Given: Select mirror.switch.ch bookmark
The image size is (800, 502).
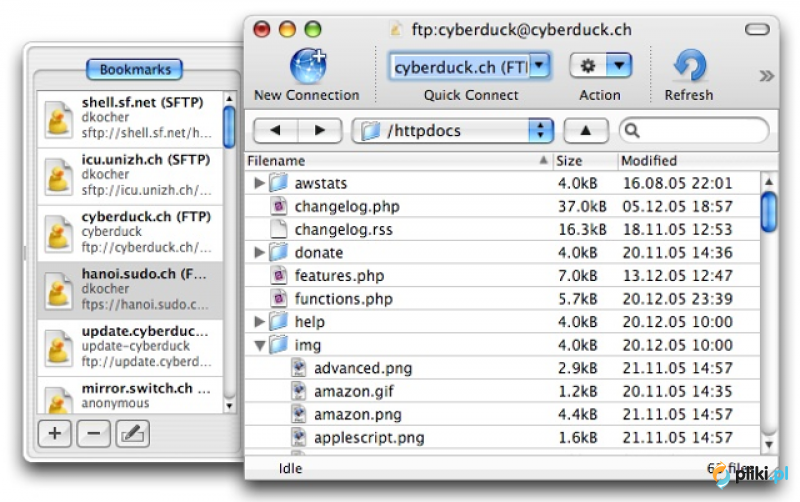Looking at the screenshot, I should 130,395.
